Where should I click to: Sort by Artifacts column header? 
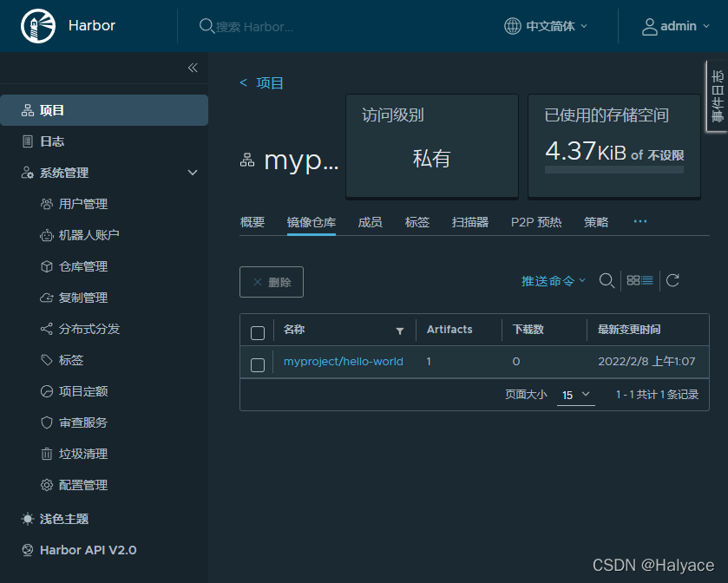[x=449, y=330]
